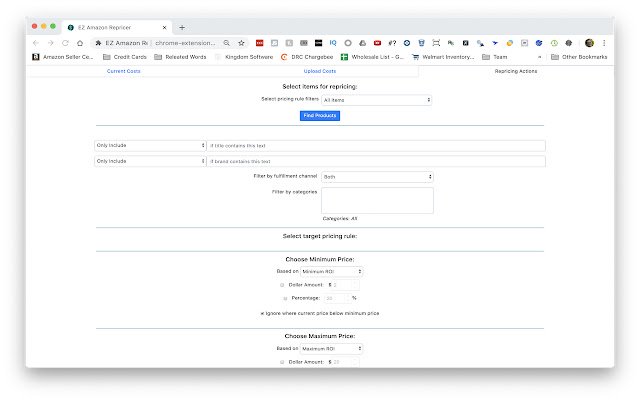Click the address bar URL text
The image size is (640, 400).
185,43
